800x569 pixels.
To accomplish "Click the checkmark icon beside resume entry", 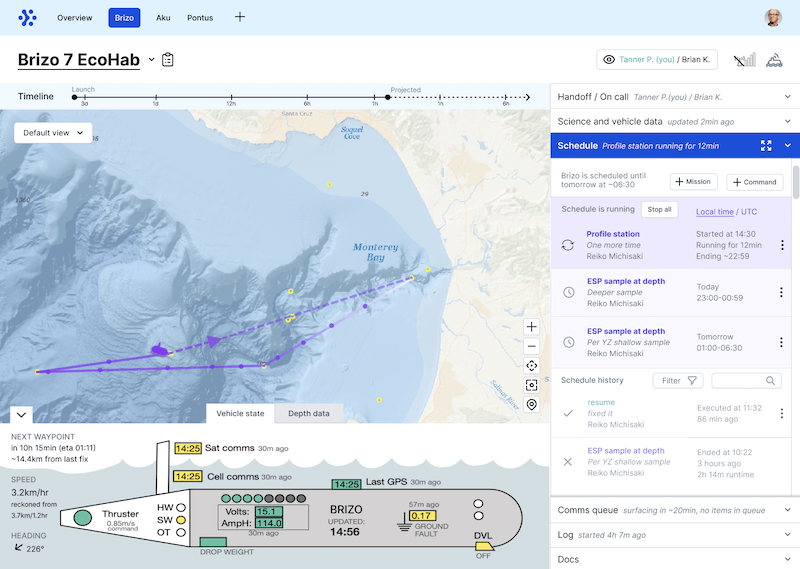I will tap(568, 413).
